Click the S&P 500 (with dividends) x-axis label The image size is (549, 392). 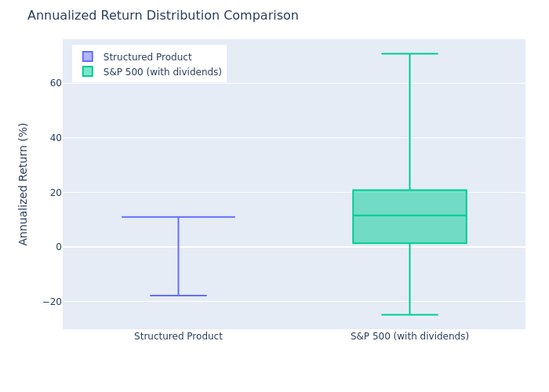point(409,336)
